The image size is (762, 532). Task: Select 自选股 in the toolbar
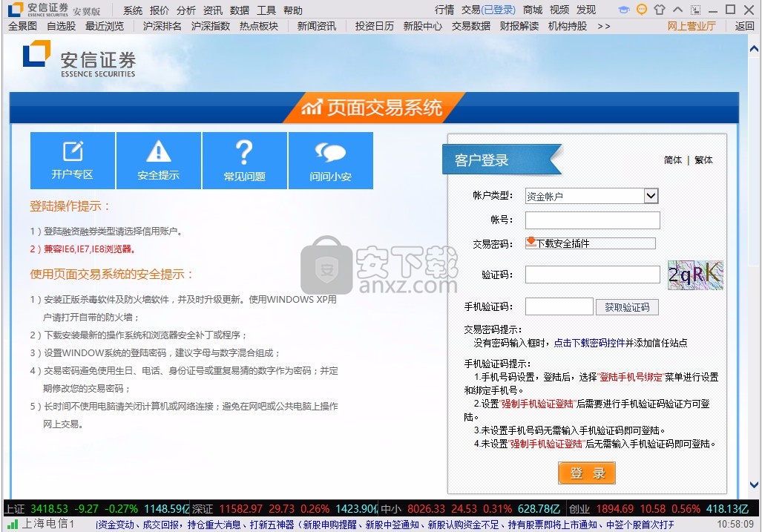(62, 26)
